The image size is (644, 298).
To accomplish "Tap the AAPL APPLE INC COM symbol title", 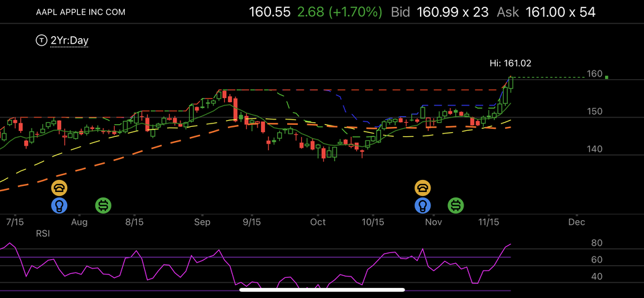I will (x=81, y=12).
